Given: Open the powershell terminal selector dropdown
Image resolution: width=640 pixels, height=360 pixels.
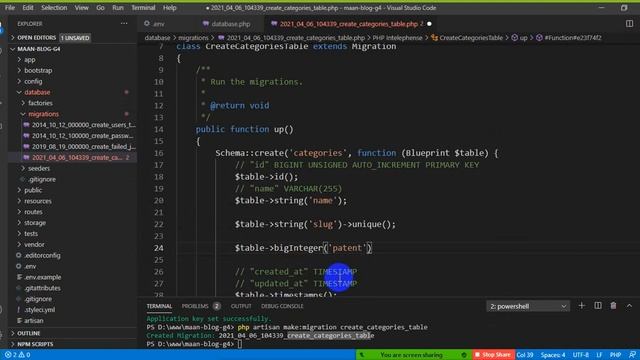Looking at the screenshot, I should (528, 306).
